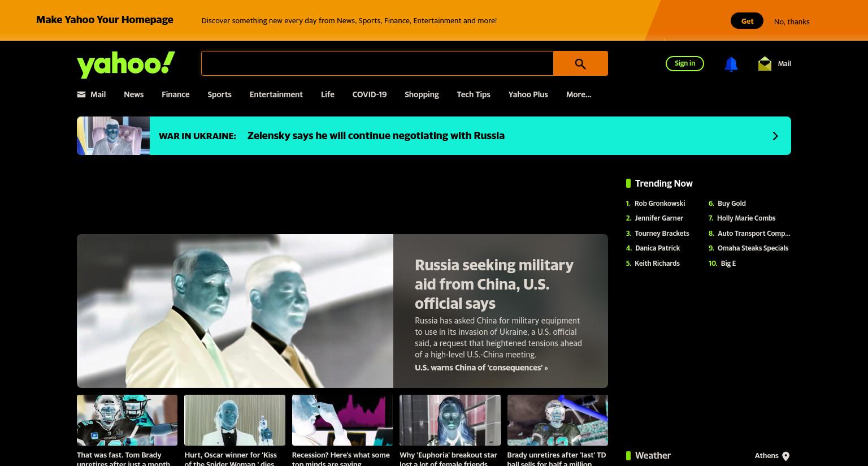Click the Yahoo logo
Viewport: 868px width, 466px height.
(126, 64)
